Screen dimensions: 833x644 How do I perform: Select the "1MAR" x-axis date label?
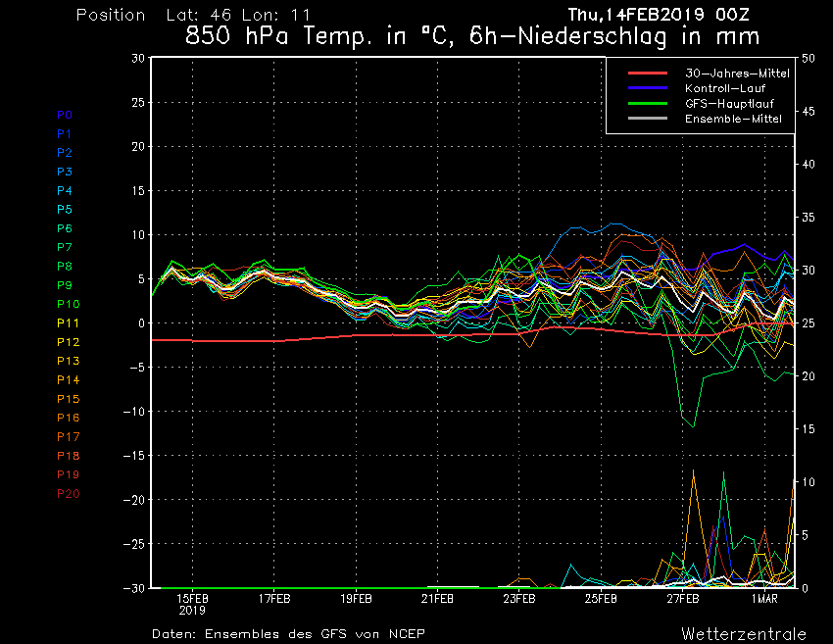point(764,599)
